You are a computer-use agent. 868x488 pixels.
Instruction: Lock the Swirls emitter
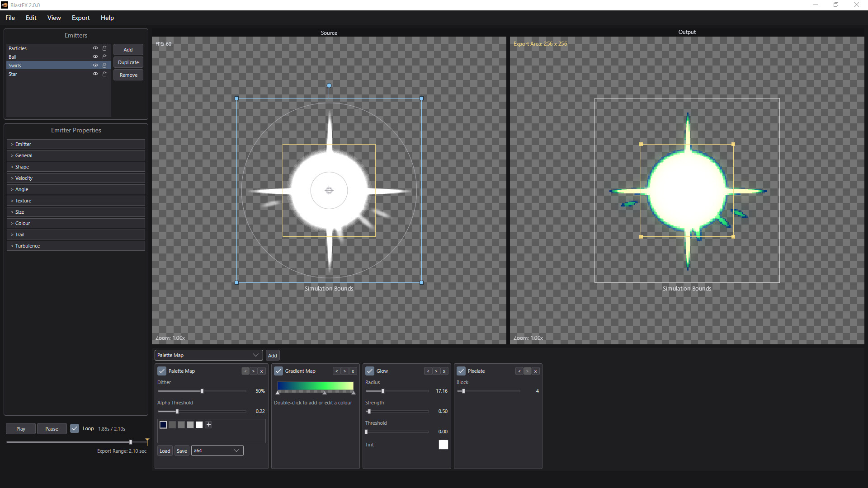coord(104,66)
